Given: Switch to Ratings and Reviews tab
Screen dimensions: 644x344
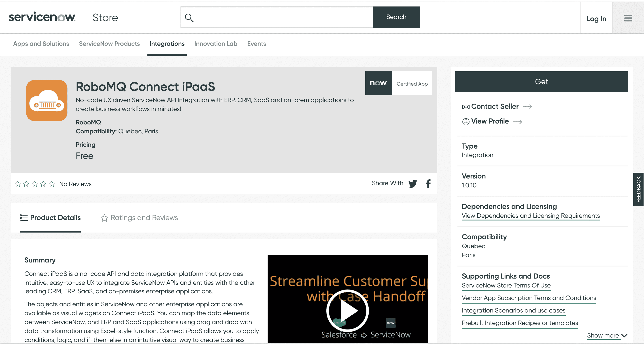Looking at the screenshot, I should click(x=139, y=218).
